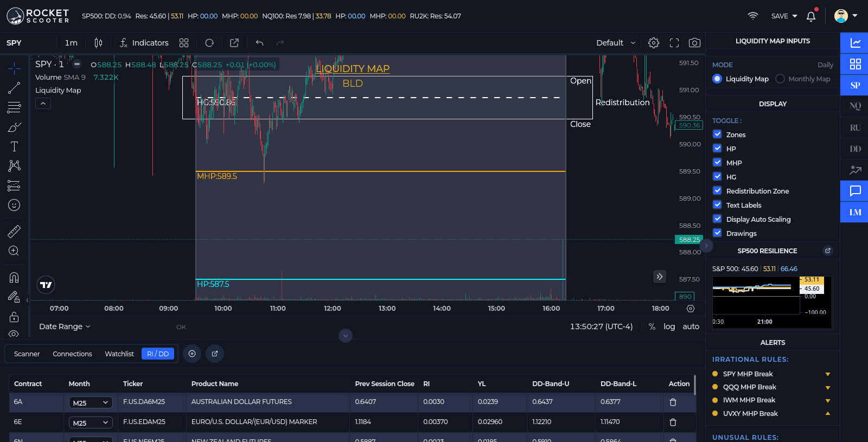The width and height of the screenshot is (868, 442).
Task: Open the SP sidebar panel
Action: pos(855,85)
